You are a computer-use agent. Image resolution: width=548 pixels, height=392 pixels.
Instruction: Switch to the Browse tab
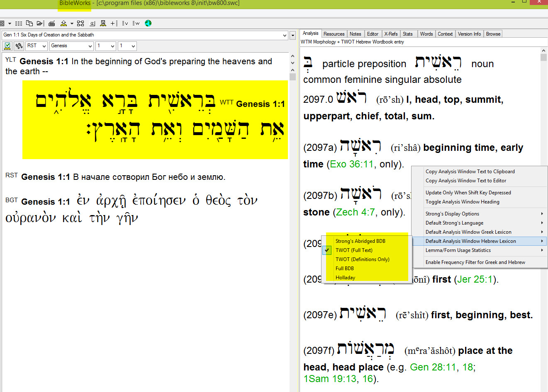pyautogui.click(x=493, y=34)
